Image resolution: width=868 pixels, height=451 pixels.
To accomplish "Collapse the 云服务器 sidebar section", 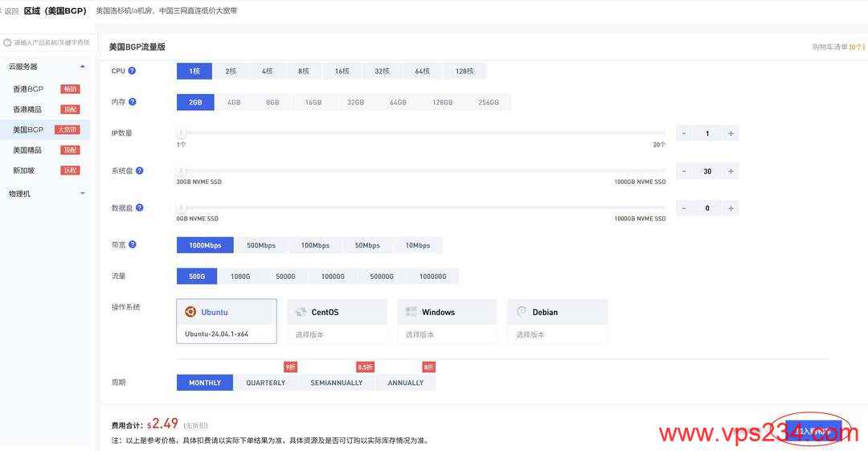I will point(82,67).
